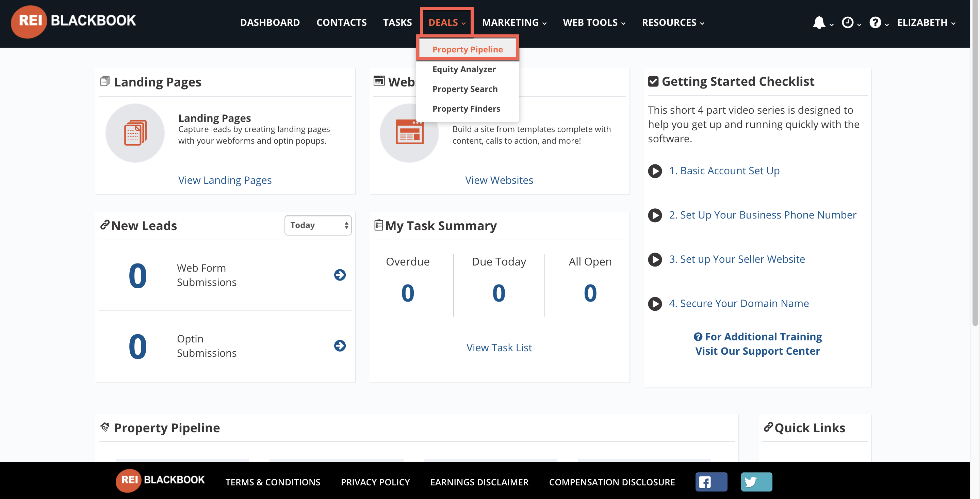This screenshot has width=980, height=499.
Task: Open Earnings Disclaimer footer link
Action: [479, 482]
